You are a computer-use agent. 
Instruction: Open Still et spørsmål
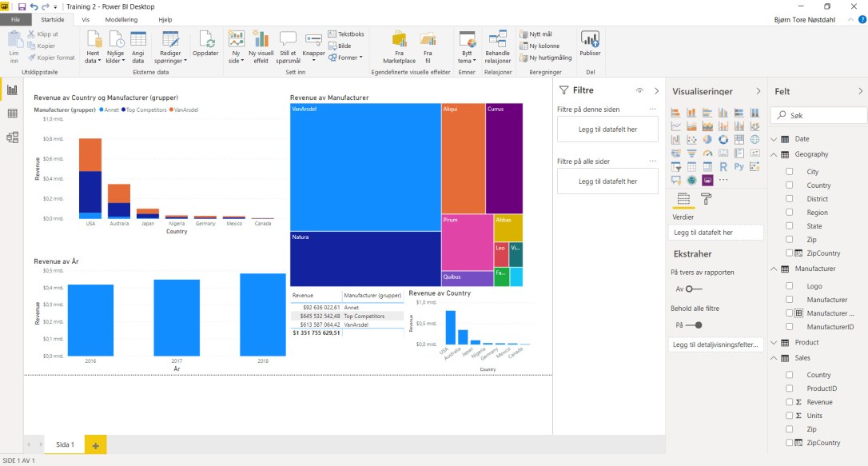[x=288, y=48]
